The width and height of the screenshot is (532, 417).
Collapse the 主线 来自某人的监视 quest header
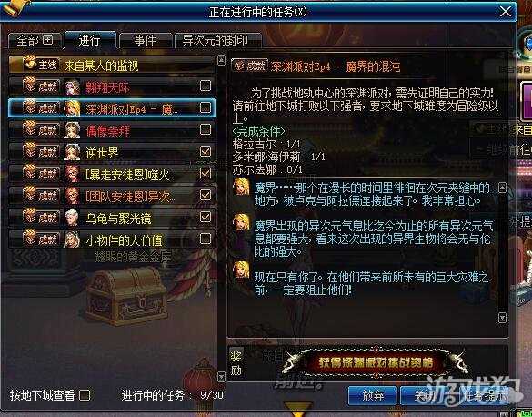(112, 65)
